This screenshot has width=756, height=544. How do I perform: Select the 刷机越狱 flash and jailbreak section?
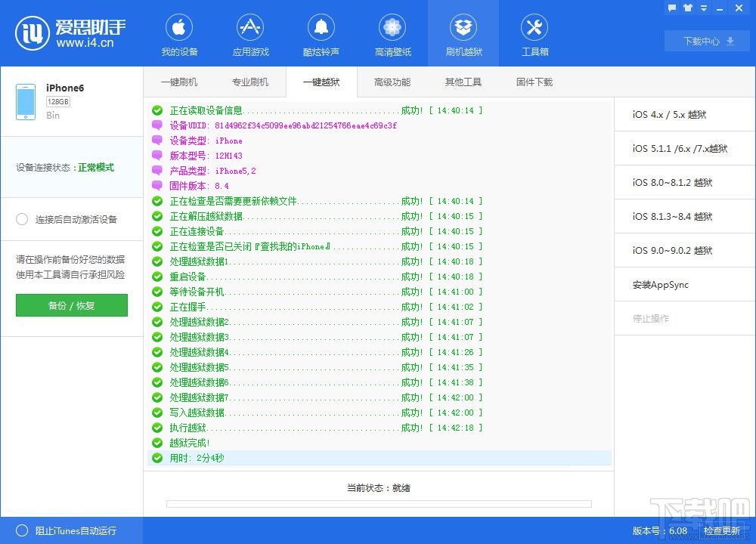[463, 33]
